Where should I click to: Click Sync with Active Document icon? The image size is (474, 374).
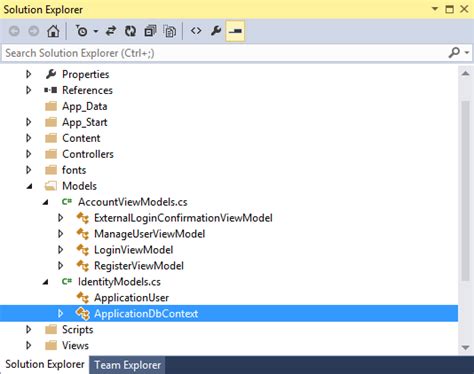coord(111,31)
